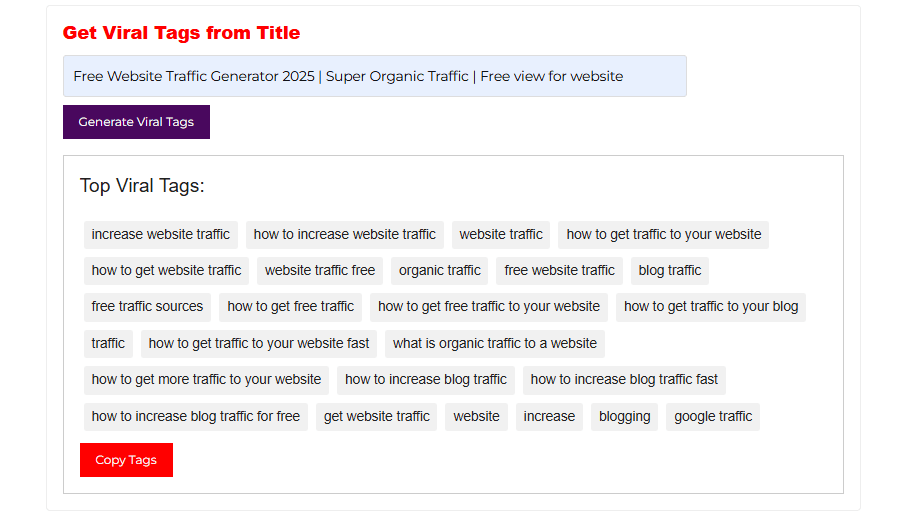Select the 'how to increase website traffic' tag

344,235
